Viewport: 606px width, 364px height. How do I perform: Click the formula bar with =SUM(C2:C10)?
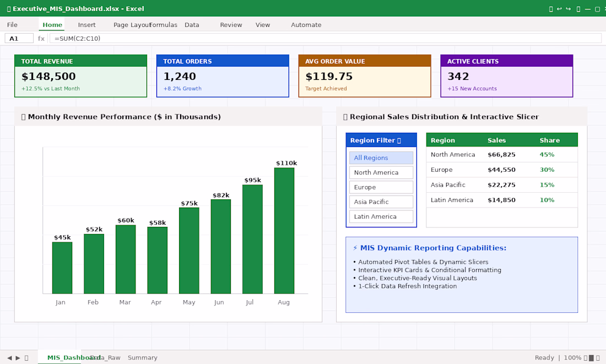[x=326, y=38]
